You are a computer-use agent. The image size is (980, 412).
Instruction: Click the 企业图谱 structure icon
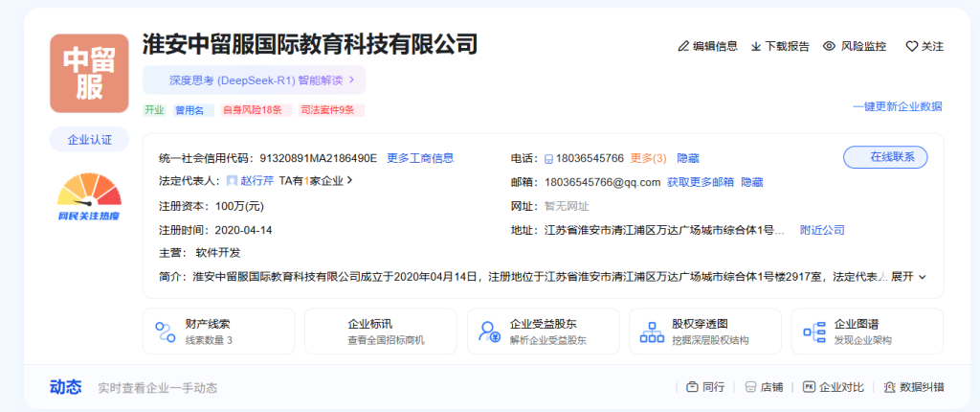(x=813, y=332)
